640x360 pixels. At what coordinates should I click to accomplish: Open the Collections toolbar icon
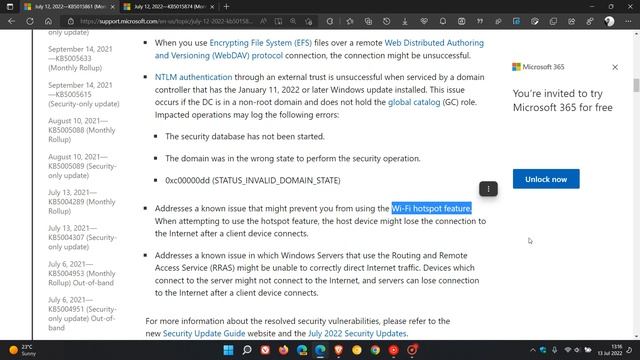[x=368, y=21]
